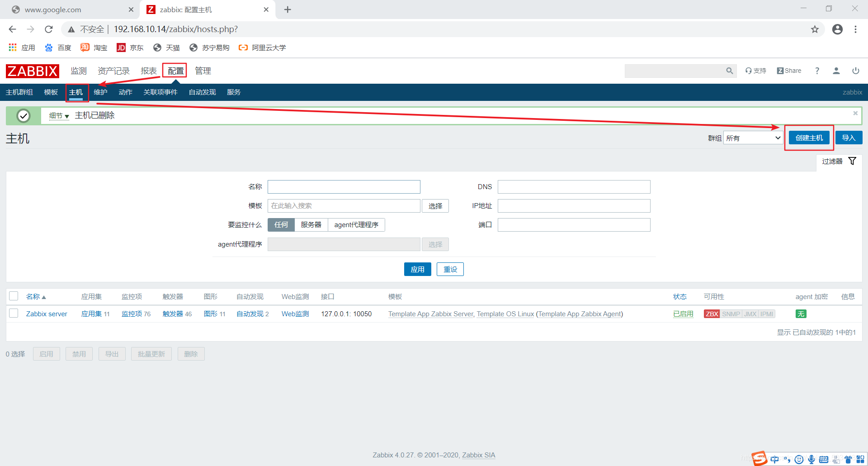Open the 配置 menu
The image size is (868, 466).
point(175,71)
